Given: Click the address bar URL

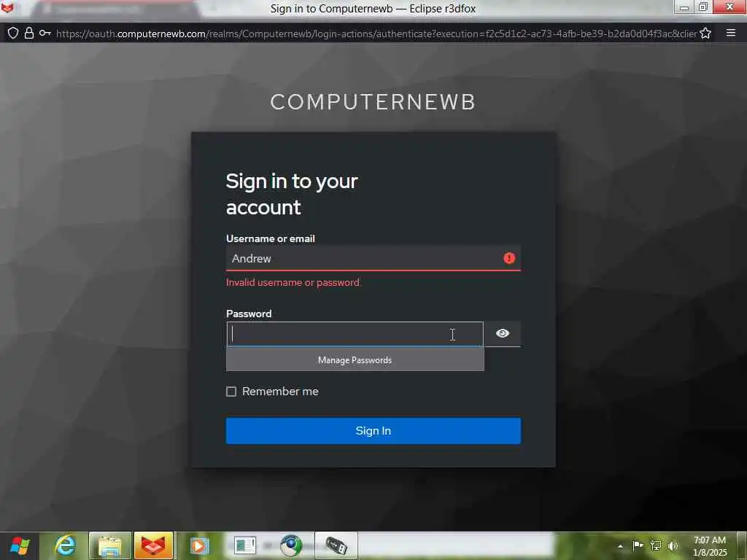Looking at the screenshot, I should pyautogui.click(x=376, y=34).
